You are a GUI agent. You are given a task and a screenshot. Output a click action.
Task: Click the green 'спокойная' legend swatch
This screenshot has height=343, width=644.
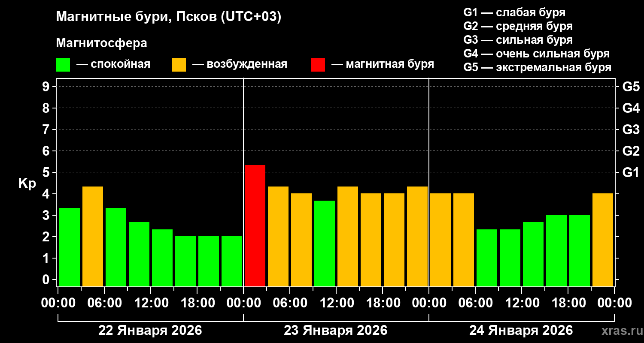(x=63, y=65)
